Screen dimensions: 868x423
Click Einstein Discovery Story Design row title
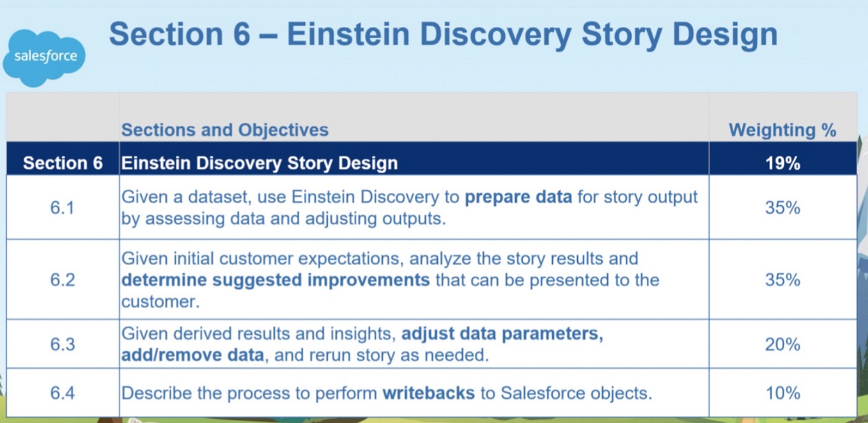coord(260,163)
